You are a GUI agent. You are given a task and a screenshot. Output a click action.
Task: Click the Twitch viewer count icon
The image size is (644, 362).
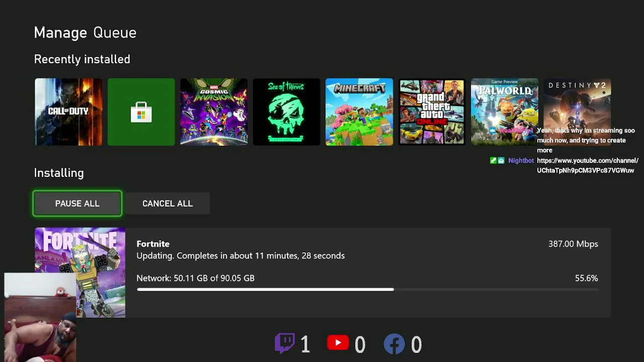pyautogui.click(x=285, y=343)
